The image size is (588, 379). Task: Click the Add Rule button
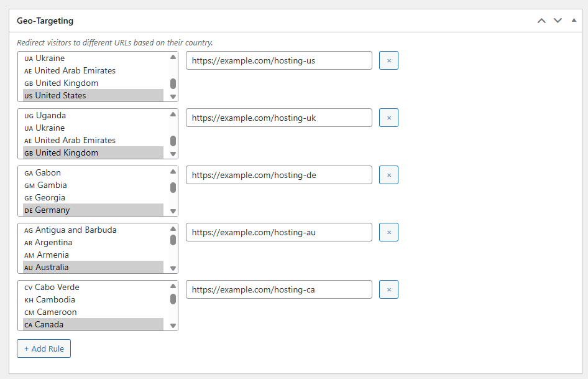click(x=44, y=349)
